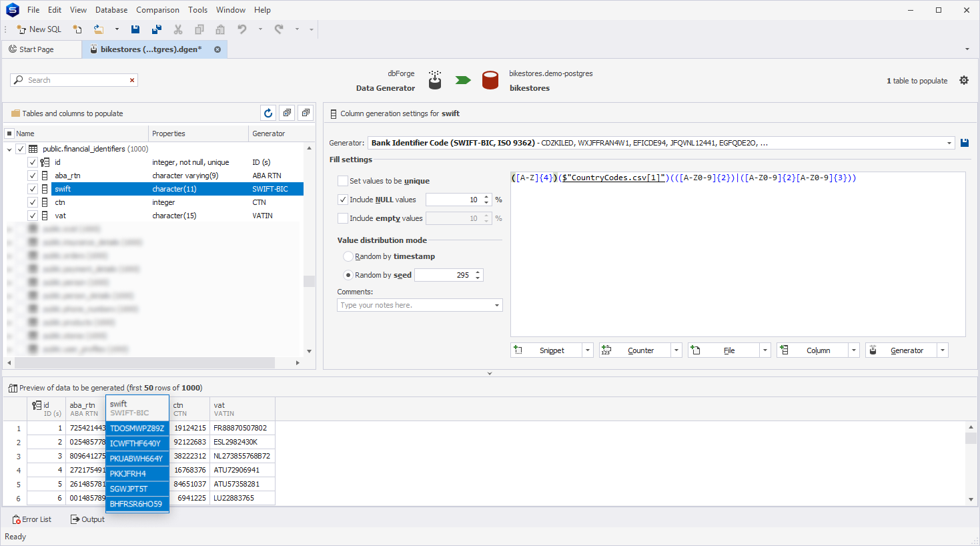Screen dimensions: 980x546
Task: Clear the search box with red X
Action: [x=132, y=80]
